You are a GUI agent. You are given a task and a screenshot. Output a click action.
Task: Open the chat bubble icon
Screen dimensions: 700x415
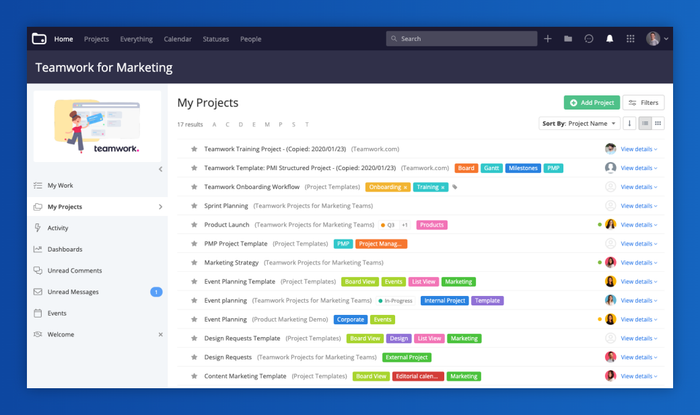(589, 39)
